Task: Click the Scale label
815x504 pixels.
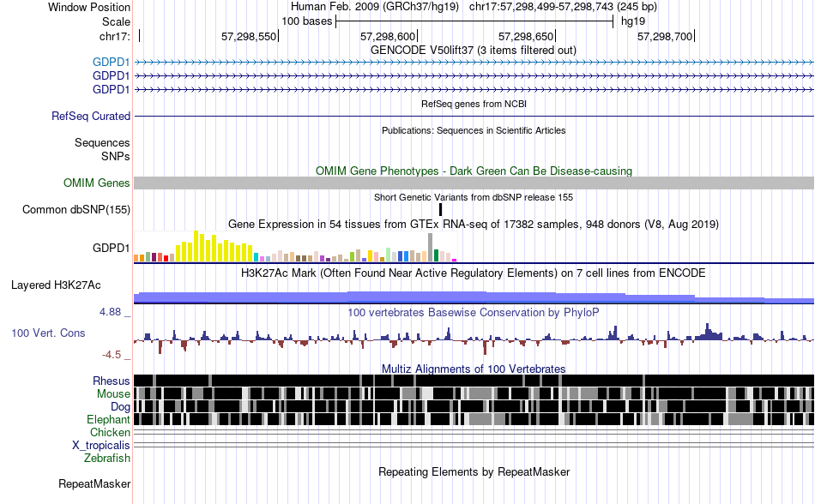Action: (116, 21)
